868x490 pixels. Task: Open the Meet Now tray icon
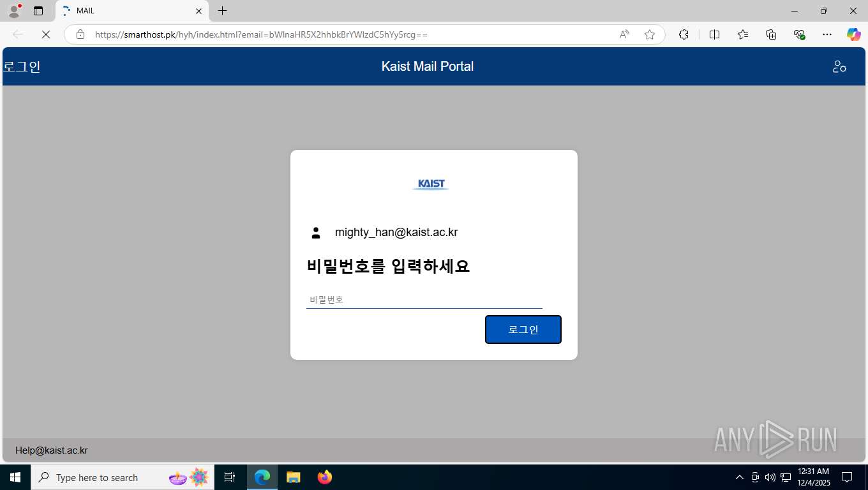pos(755,477)
